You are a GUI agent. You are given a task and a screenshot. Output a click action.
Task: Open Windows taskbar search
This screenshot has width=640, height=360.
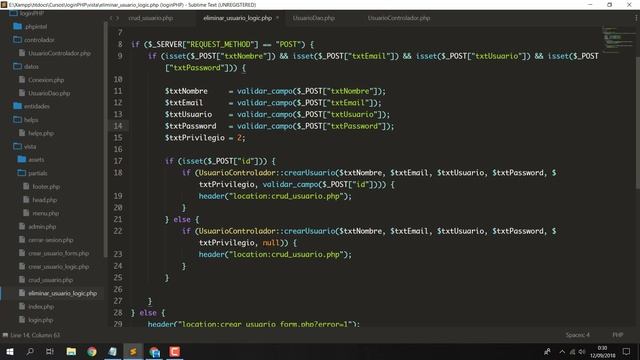point(30,351)
